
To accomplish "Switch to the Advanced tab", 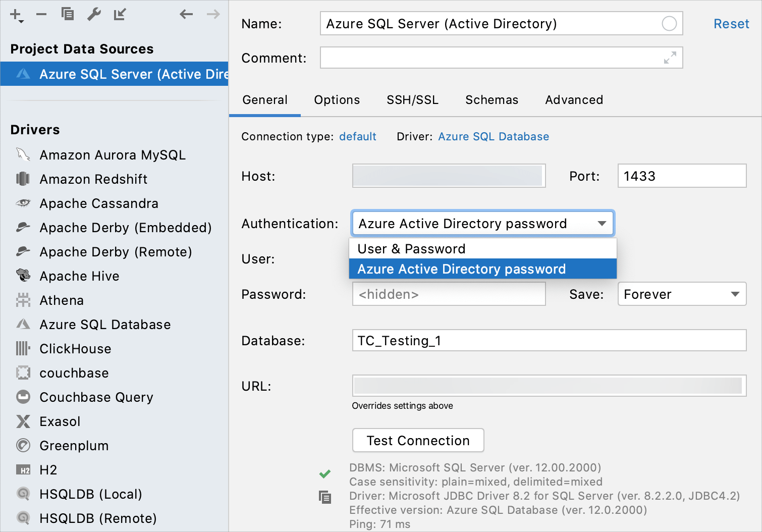I will click(x=574, y=100).
